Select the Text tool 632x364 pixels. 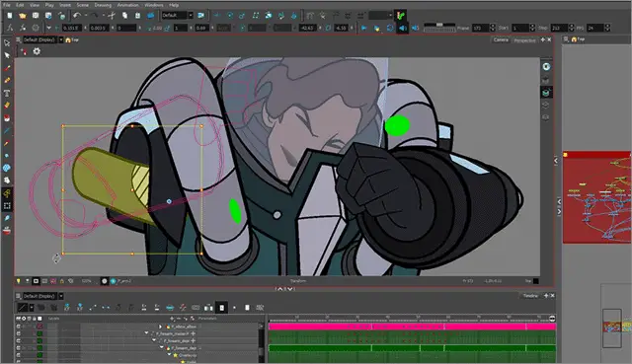click(7, 93)
